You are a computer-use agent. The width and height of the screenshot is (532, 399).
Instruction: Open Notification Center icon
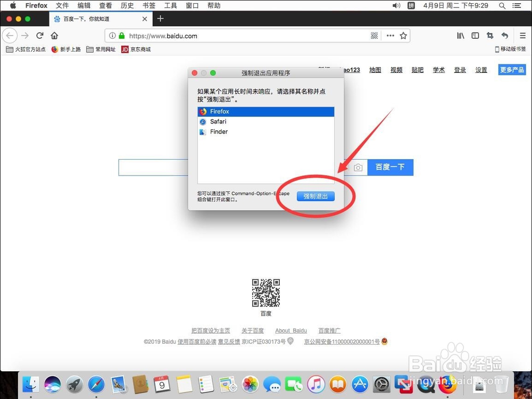click(517, 5)
